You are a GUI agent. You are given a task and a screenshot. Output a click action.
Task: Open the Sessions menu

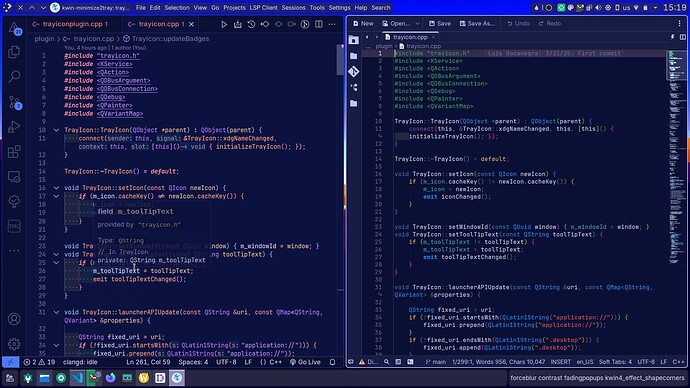coord(294,7)
